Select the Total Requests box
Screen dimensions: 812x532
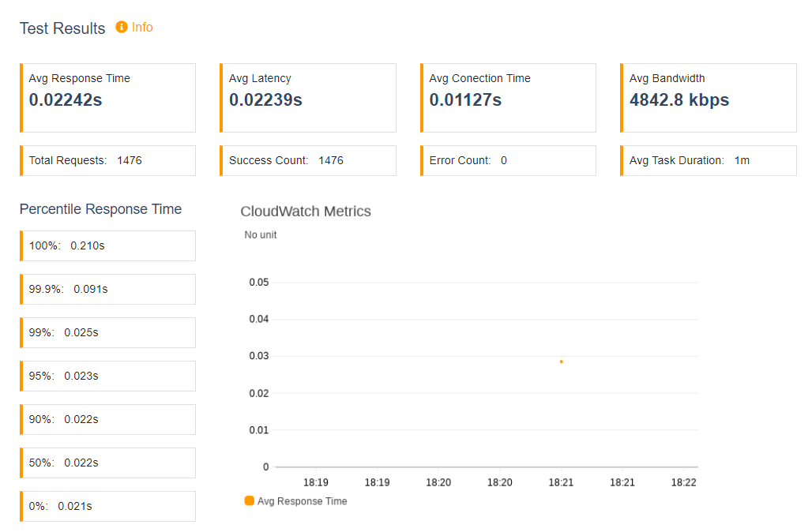click(107, 160)
